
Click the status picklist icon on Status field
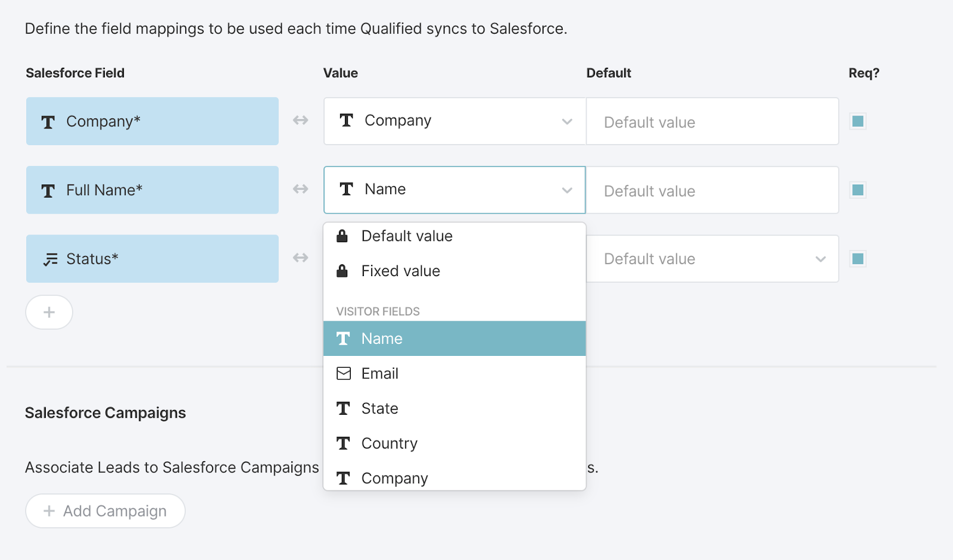click(x=51, y=258)
